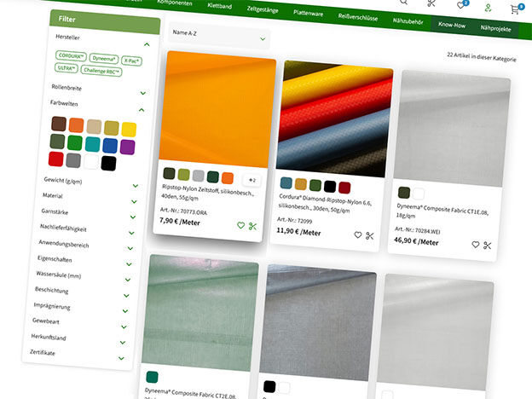Open the Know-How menu item
The width and height of the screenshot is (532, 399).
click(x=452, y=26)
